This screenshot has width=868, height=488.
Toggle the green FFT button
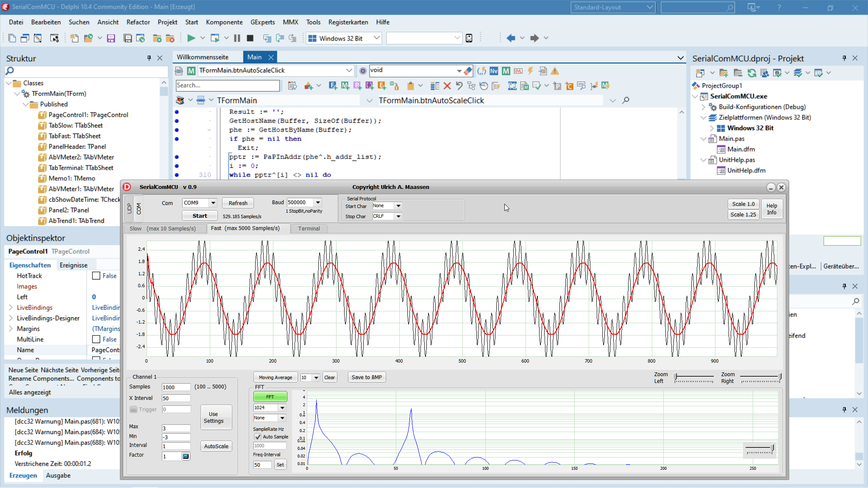pyautogui.click(x=270, y=397)
